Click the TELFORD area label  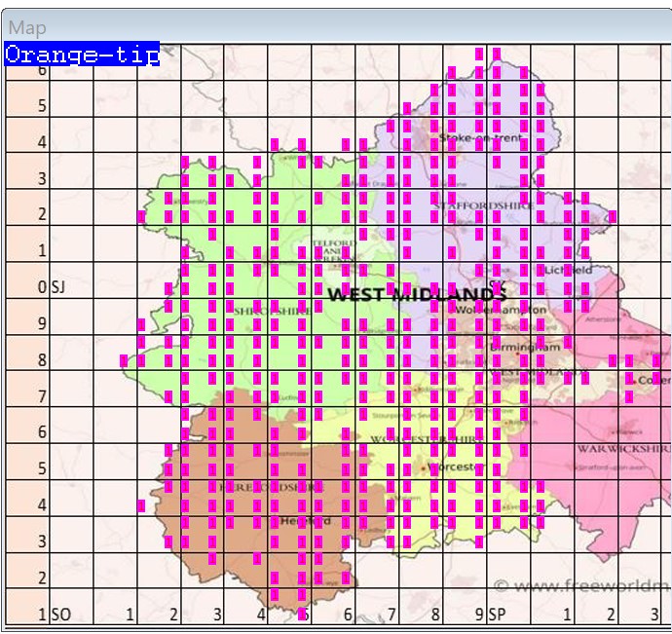(x=330, y=243)
